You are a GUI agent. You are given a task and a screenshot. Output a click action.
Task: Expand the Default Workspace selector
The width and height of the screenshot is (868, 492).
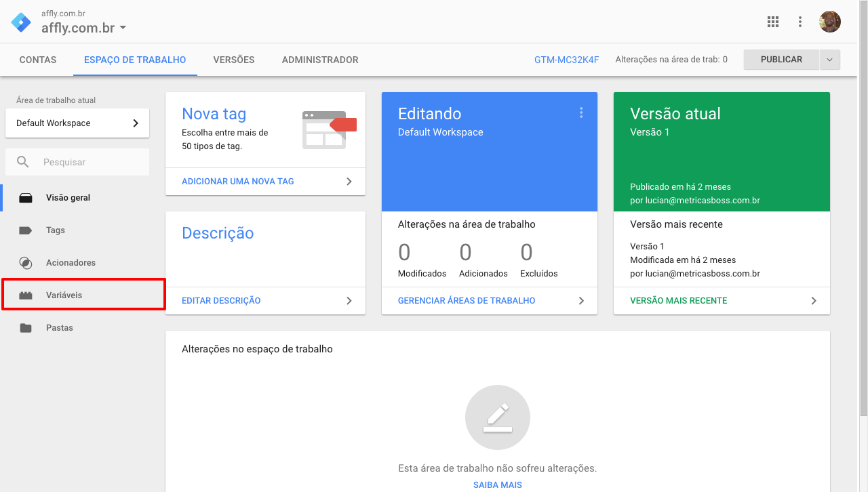click(x=77, y=123)
